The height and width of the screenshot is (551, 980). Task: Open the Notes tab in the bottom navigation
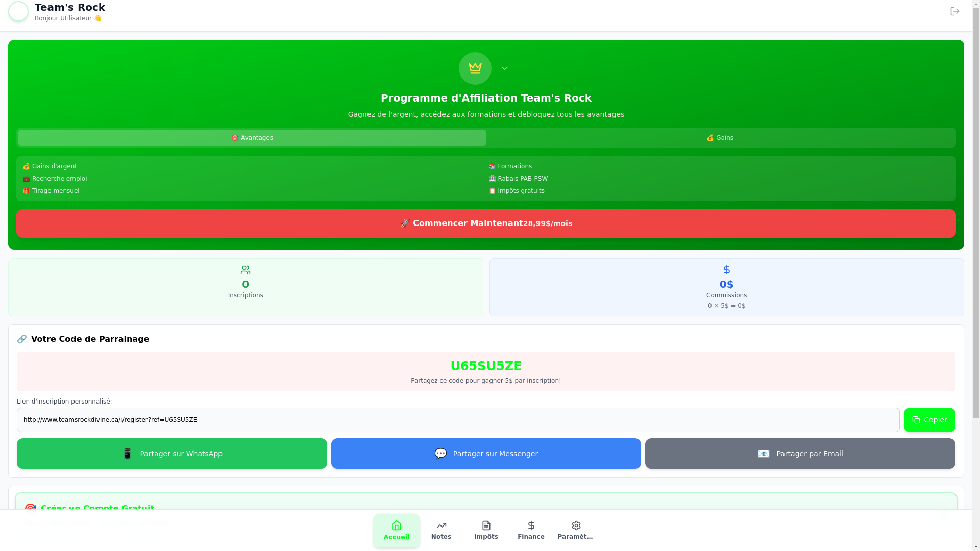pos(442,531)
